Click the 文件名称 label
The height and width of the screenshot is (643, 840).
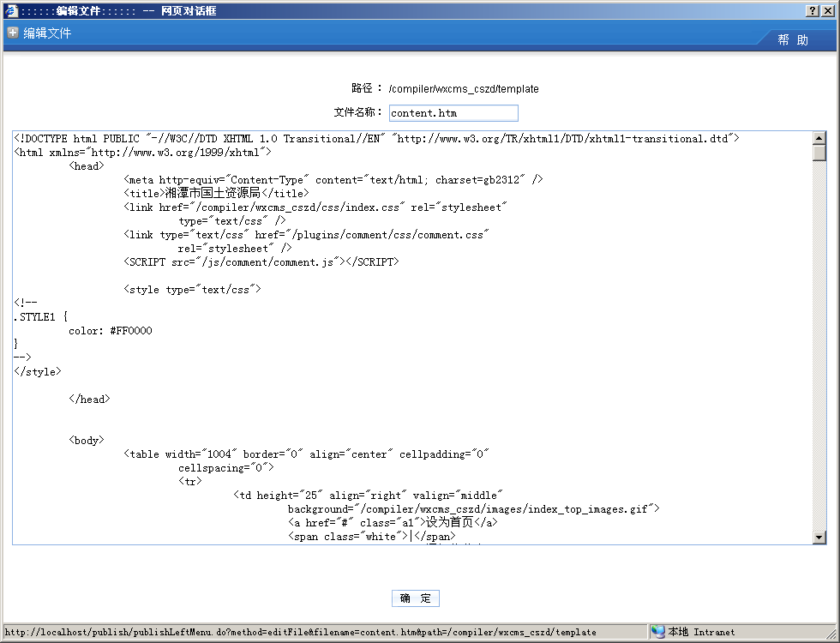[358, 112]
